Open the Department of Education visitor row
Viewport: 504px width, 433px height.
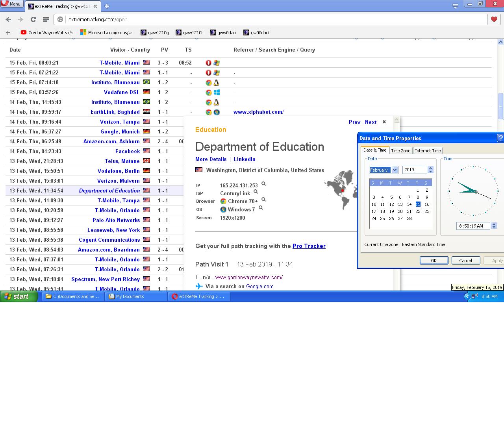click(x=109, y=191)
